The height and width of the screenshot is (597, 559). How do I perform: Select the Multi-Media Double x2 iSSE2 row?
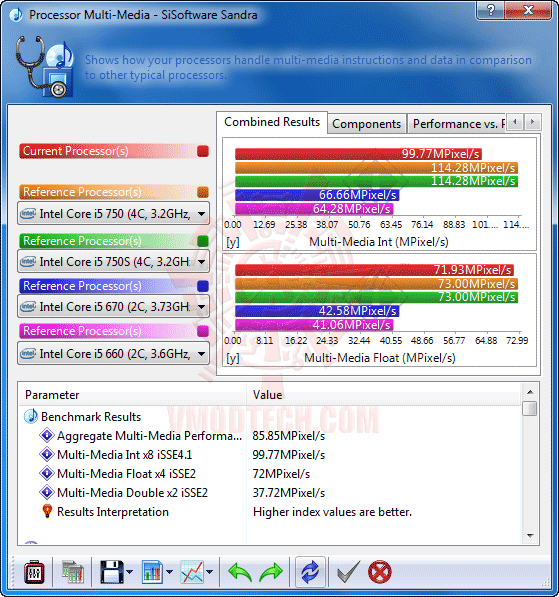coord(270,493)
